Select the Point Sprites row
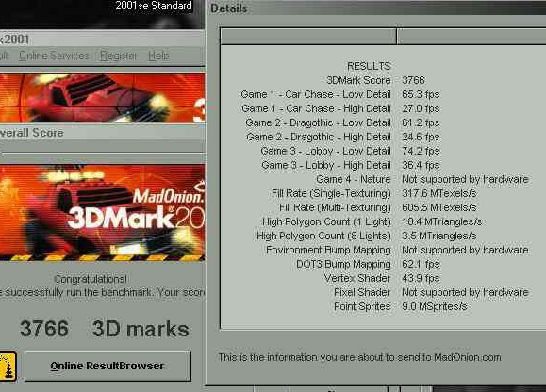Screen dimensions: 546x392 point(401,306)
